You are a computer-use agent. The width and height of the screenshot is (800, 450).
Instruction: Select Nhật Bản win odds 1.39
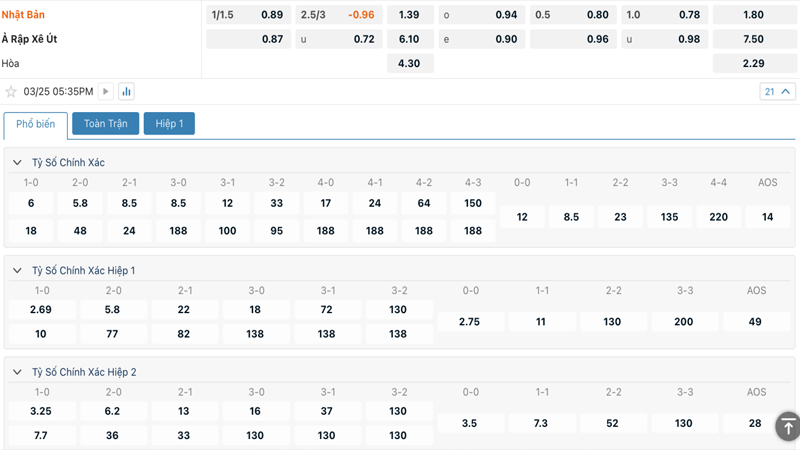tap(409, 15)
